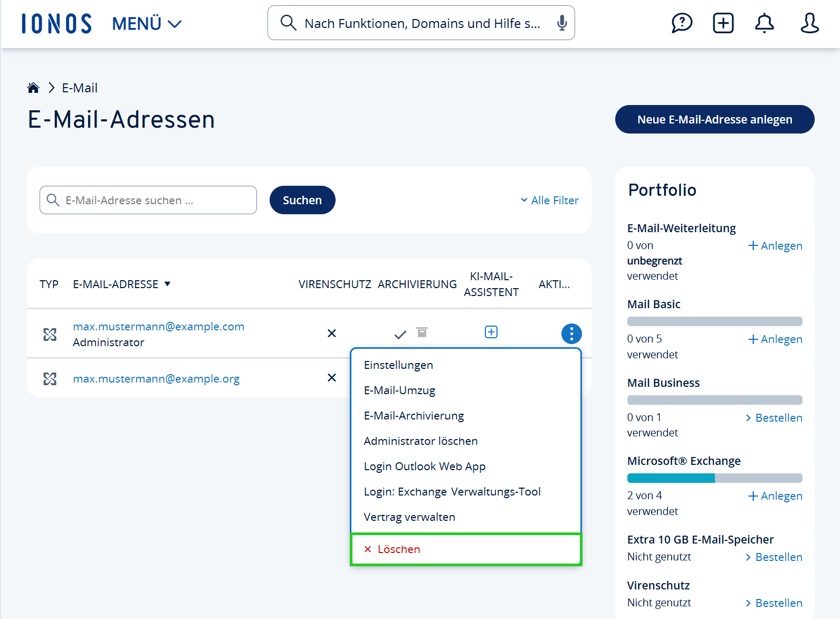Viewport: 840px width, 619px height.
Task: Click Exchange type icon for max.mustermann@example.com
Action: point(50,334)
